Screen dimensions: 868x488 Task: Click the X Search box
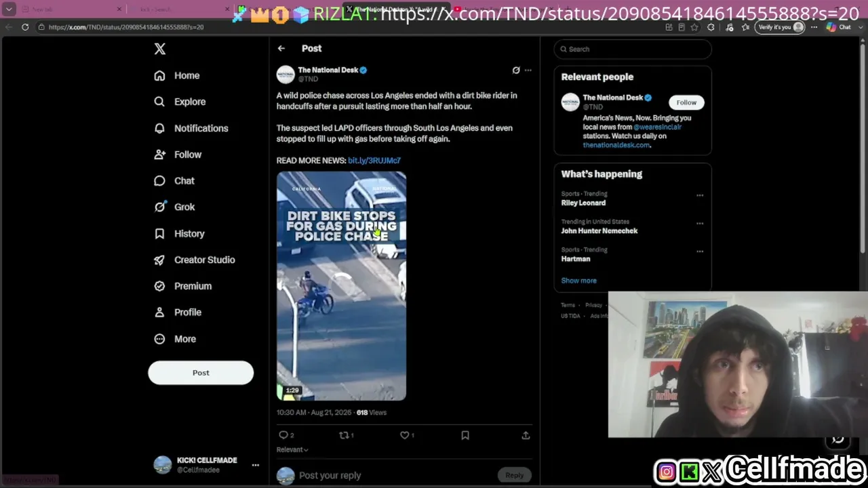(633, 49)
